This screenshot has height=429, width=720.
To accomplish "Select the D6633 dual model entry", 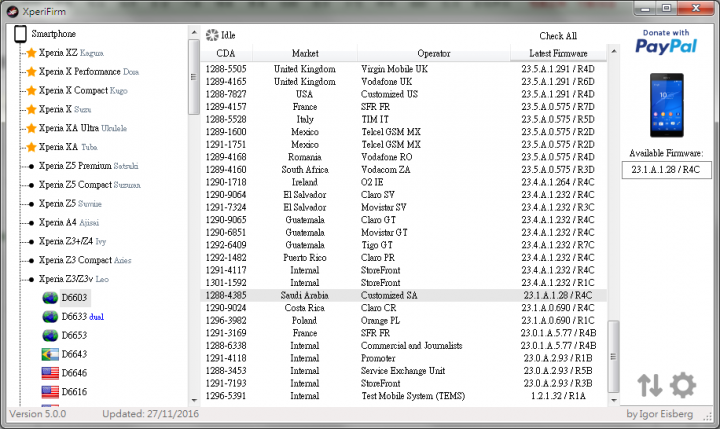I will 83,316.
